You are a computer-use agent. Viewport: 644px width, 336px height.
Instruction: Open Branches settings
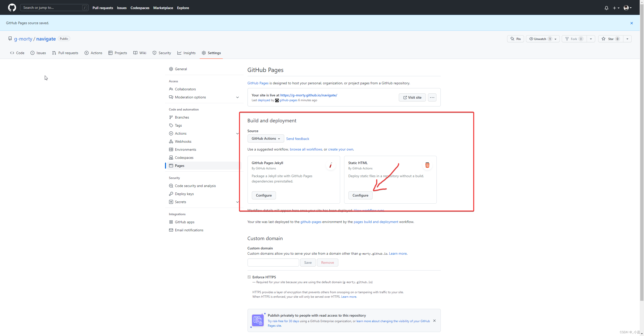coord(204,117)
